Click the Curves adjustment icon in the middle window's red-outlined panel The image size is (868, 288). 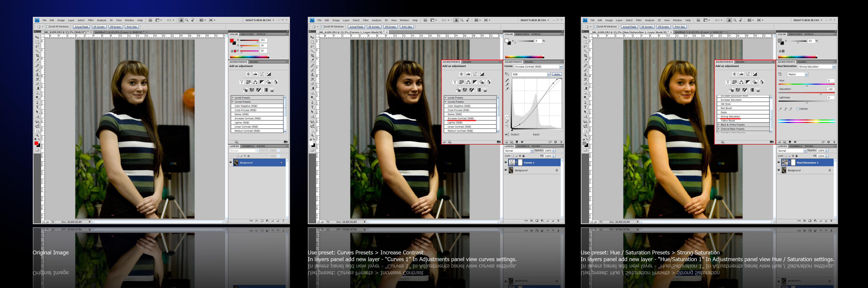coord(475,74)
